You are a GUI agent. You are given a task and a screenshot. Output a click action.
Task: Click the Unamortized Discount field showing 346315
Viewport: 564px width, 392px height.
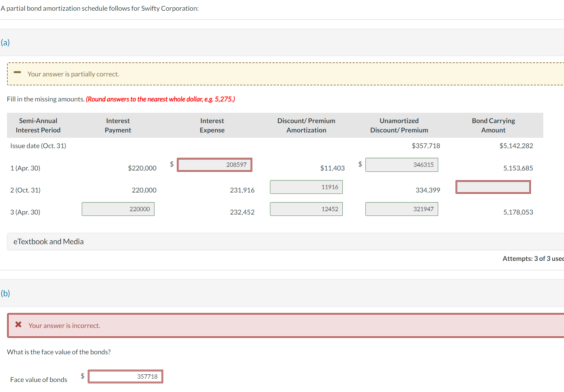(401, 164)
